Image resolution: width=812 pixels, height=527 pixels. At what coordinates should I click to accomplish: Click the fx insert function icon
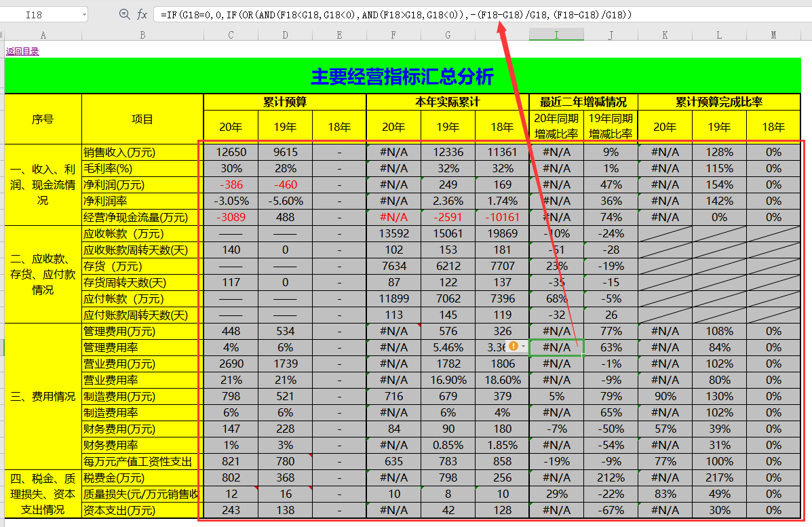point(142,14)
